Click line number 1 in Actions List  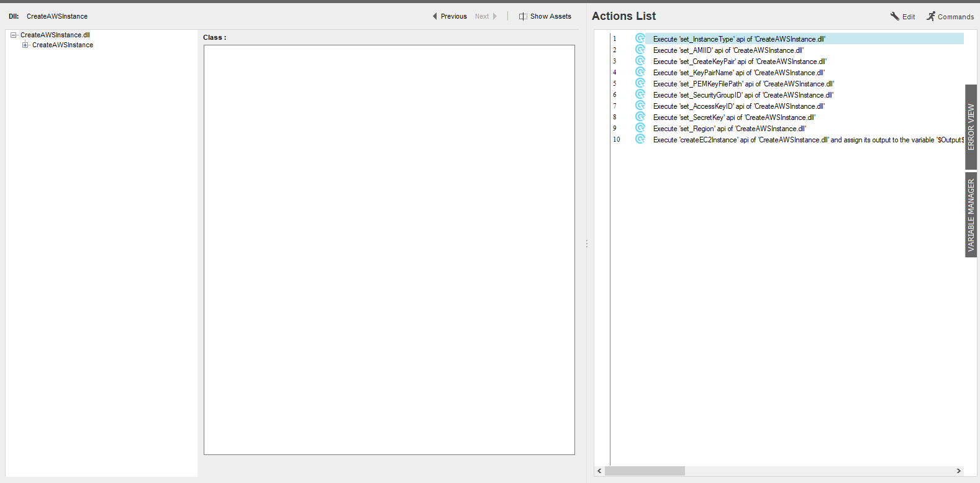615,39
